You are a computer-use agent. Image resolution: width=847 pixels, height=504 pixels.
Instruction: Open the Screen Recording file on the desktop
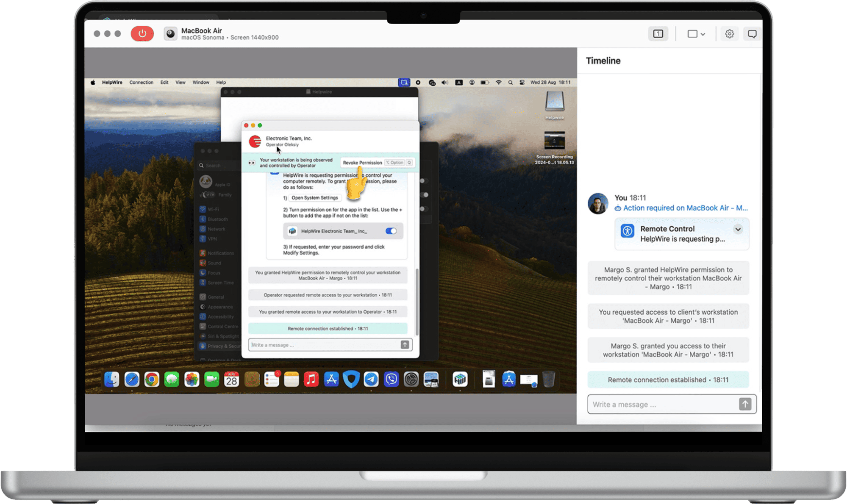pos(554,148)
